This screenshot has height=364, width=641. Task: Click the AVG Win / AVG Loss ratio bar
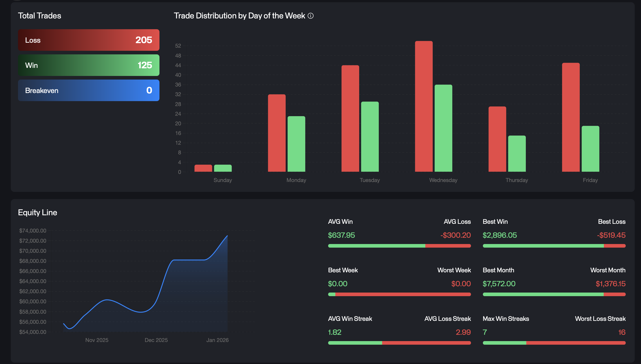coord(399,246)
